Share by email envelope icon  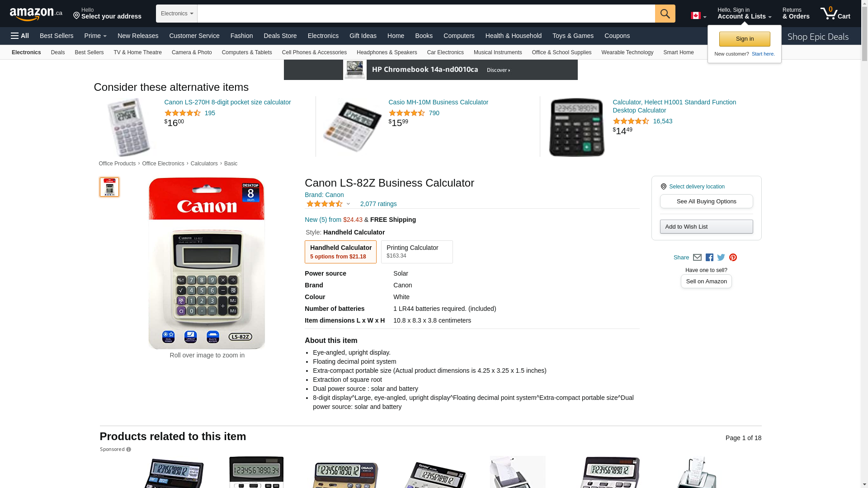(697, 258)
